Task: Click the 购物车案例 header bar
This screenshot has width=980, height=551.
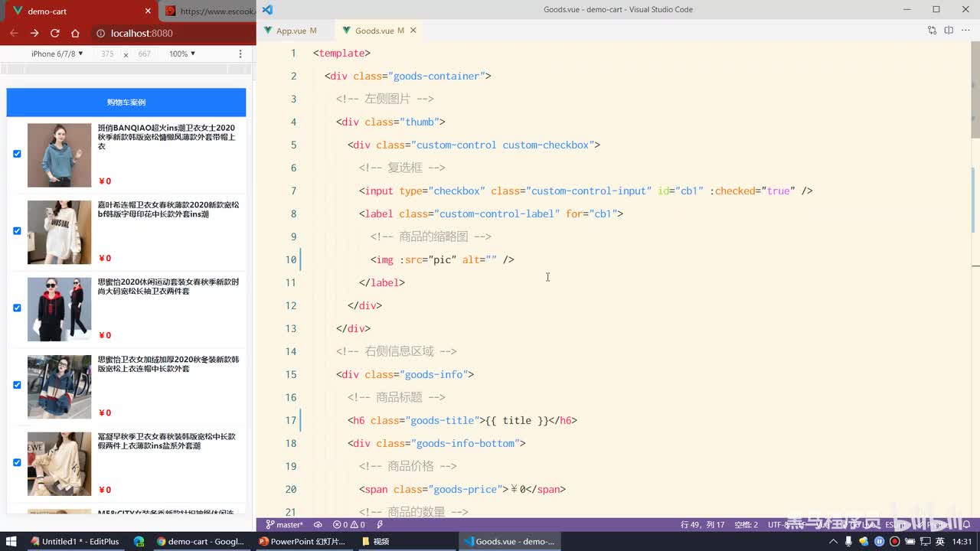Action: tap(126, 103)
